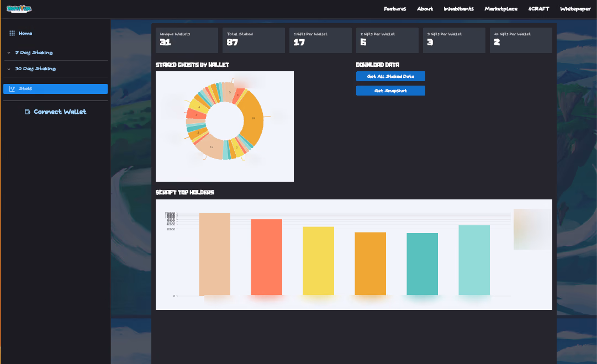Open About in top navigation
This screenshot has width=597, height=364.
(425, 9)
